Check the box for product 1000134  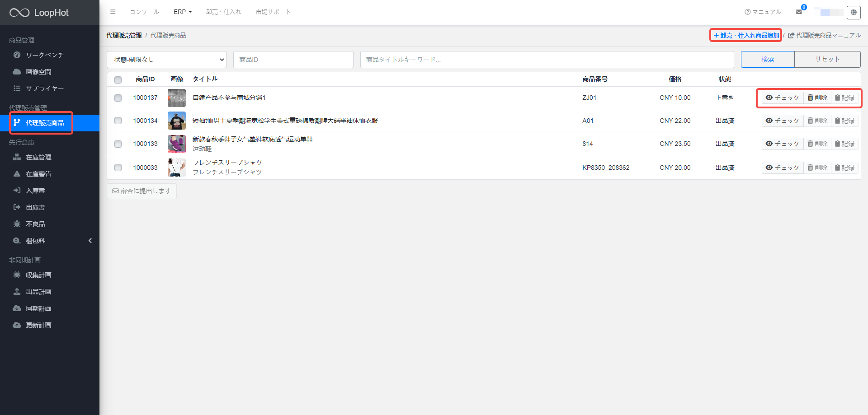pos(118,121)
